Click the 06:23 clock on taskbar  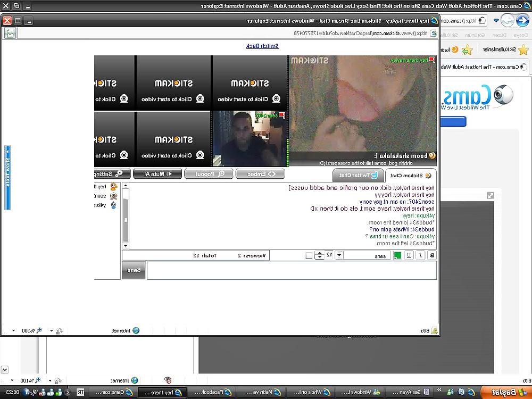[x=12, y=393]
